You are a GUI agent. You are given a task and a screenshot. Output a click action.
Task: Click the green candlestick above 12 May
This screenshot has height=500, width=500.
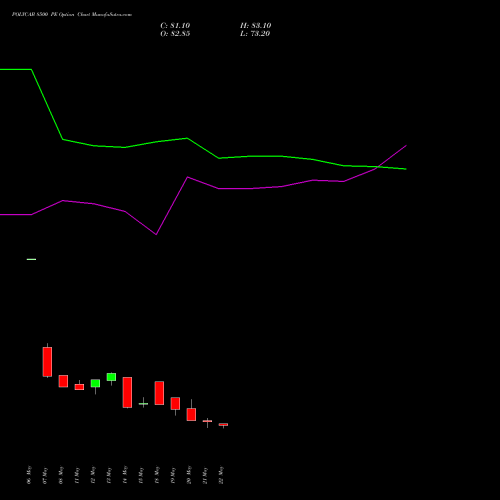(x=95, y=383)
